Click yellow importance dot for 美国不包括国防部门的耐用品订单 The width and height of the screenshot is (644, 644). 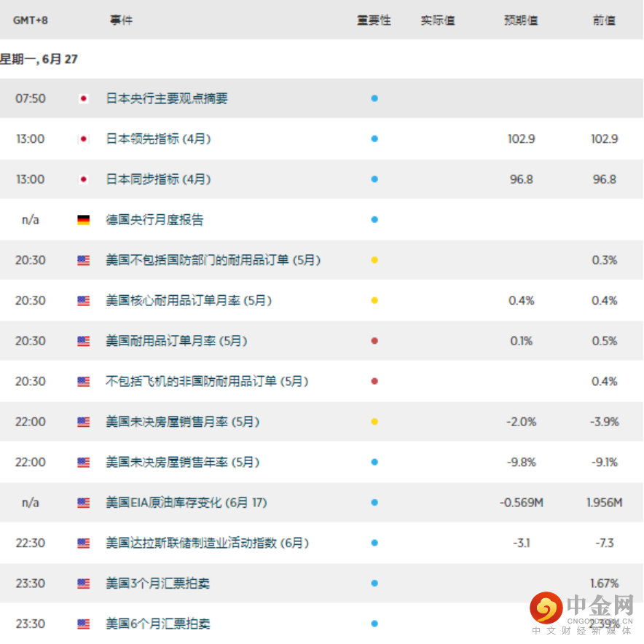(x=374, y=260)
